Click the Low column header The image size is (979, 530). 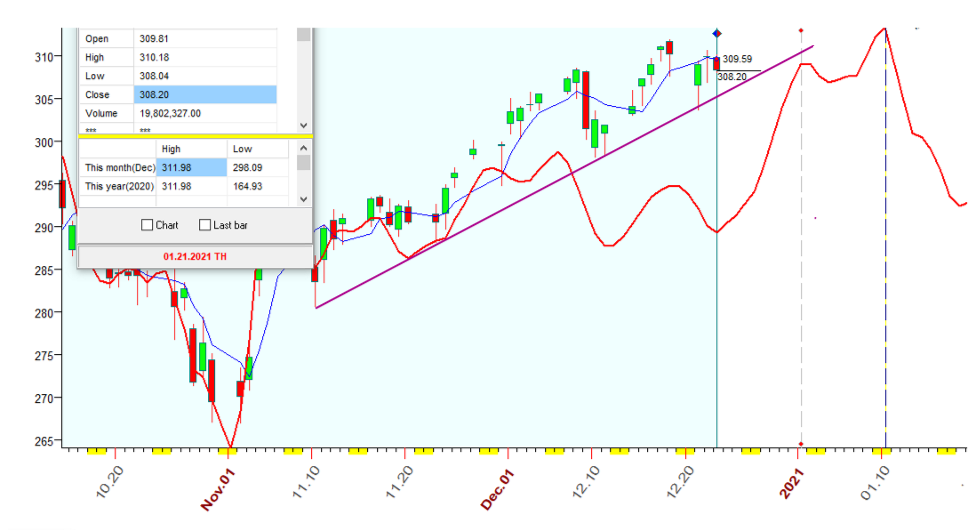(258, 149)
